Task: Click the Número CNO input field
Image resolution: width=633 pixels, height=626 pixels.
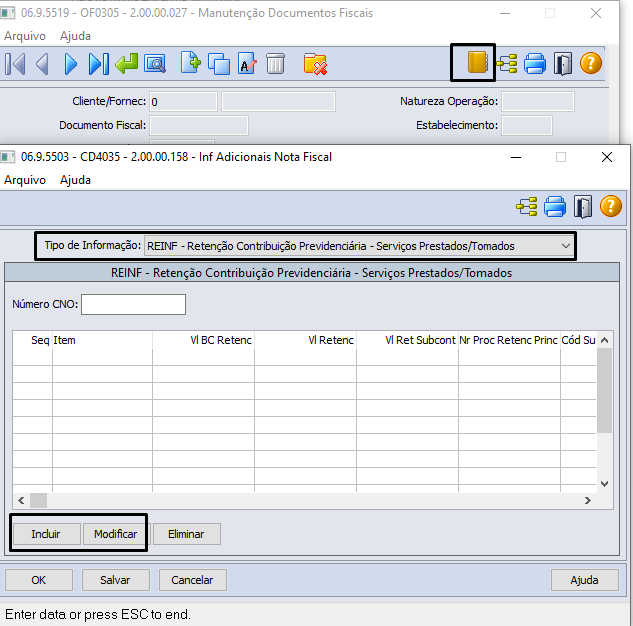Action: tap(133, 304)
